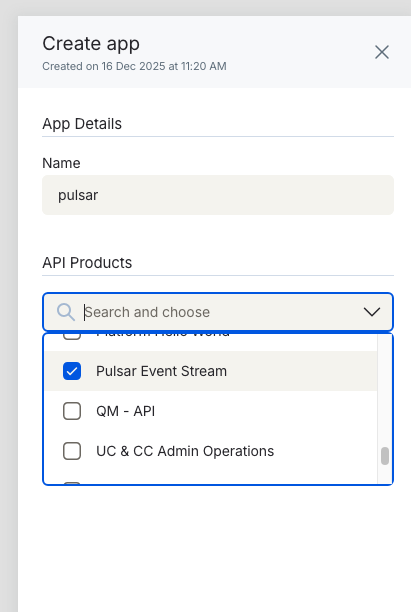Select the UC & CC Admin Operations label
The width and height of the screenshot is (411, 612).
point(185,451)
